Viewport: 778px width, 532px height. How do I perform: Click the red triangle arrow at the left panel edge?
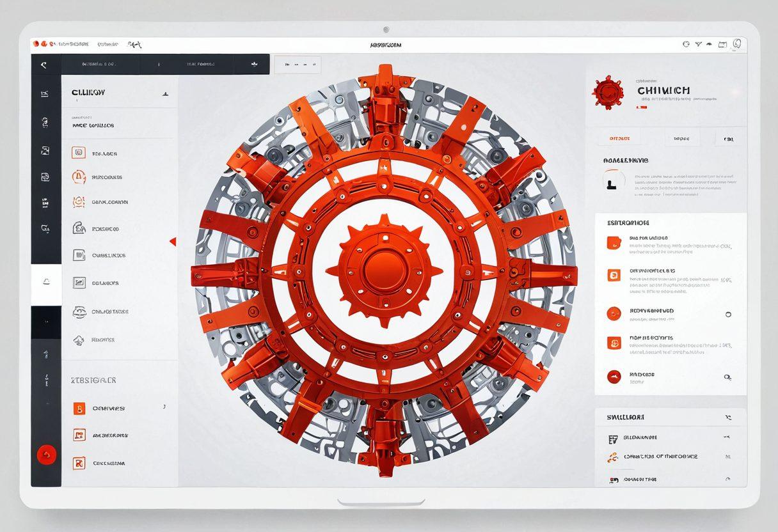(x=172, y=241)
